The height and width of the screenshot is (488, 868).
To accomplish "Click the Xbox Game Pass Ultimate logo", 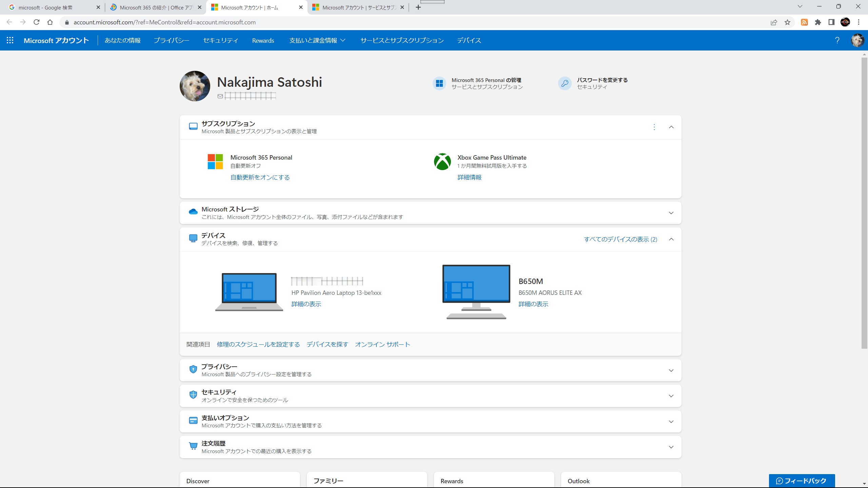I will [x=442, y=162].
